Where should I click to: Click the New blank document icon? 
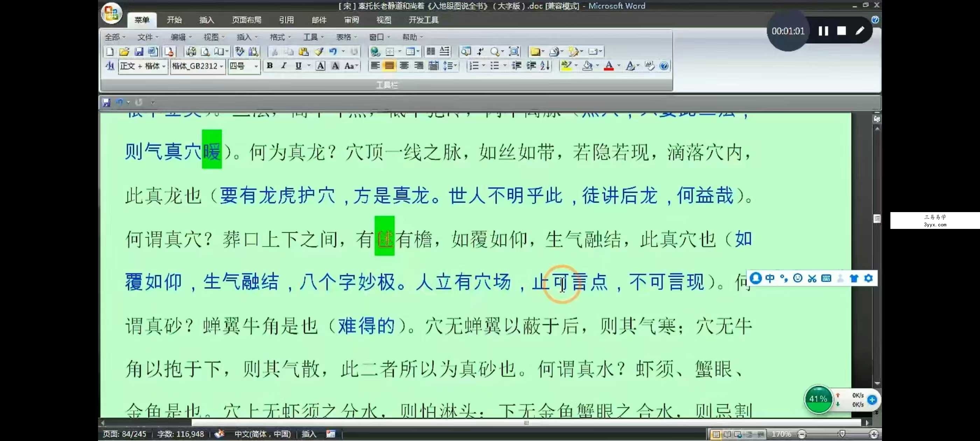click(110, 51)
